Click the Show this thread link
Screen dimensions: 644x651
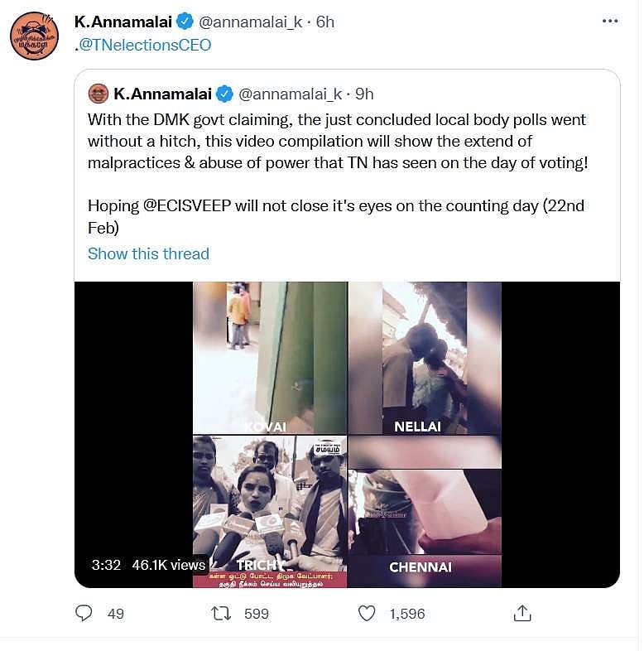pos(148,253)
